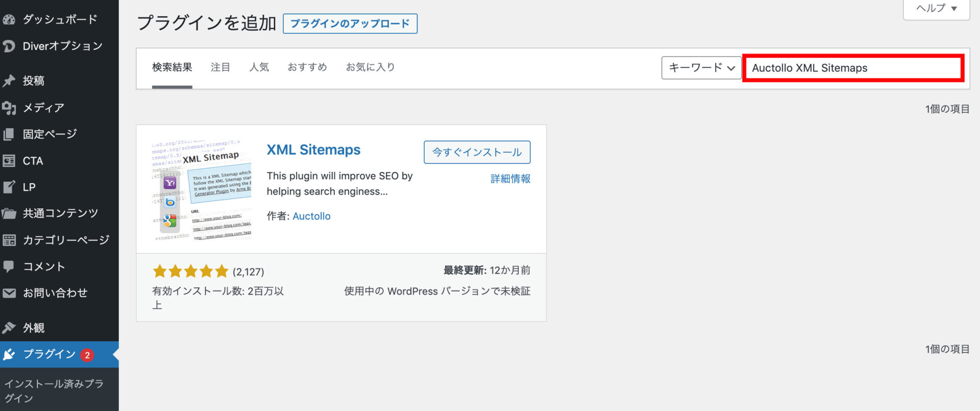The image size is (980, 411).
Task: Open the お気に入り tab
Action: pos(370,67)
